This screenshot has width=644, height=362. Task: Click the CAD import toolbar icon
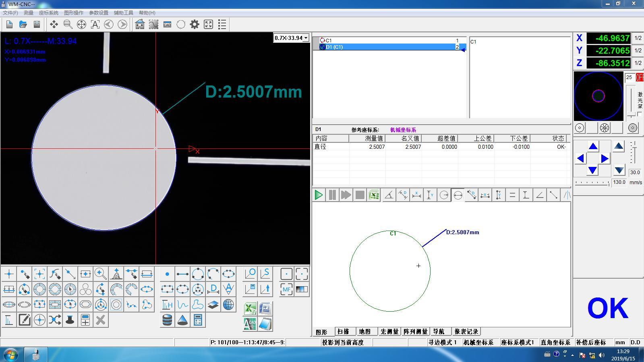[x=167, y=24]
